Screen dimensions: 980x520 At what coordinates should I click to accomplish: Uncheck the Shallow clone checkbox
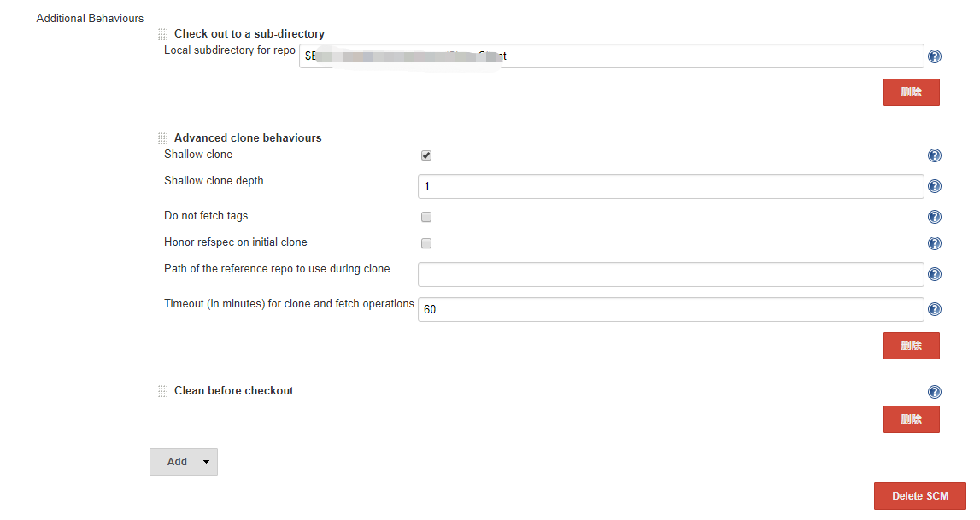click(426, 155)
